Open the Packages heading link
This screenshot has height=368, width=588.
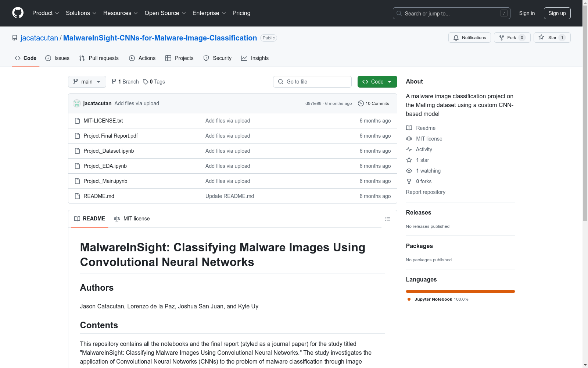coord(419,246)
